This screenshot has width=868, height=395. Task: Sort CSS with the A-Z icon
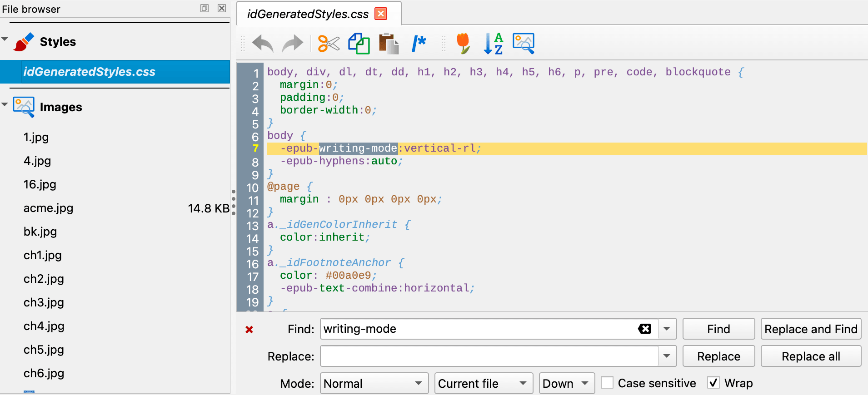(x=494, y=44)
